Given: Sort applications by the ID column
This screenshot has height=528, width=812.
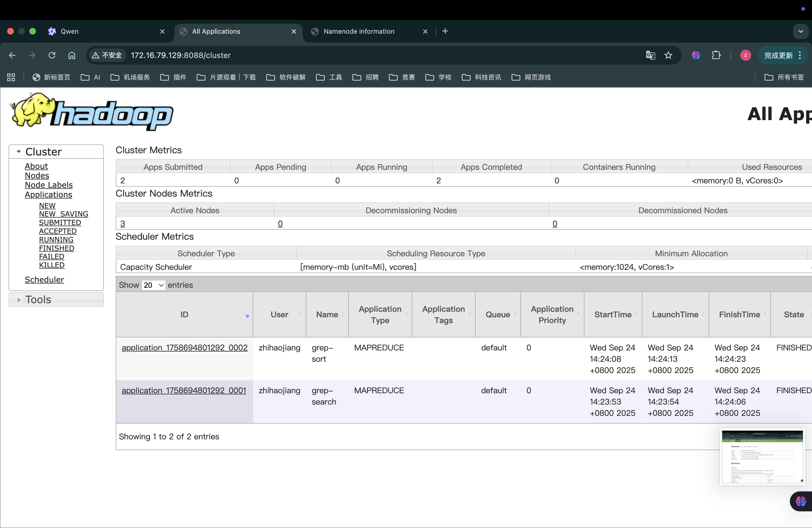Looking at the screenshot, I should coord(184,315).
